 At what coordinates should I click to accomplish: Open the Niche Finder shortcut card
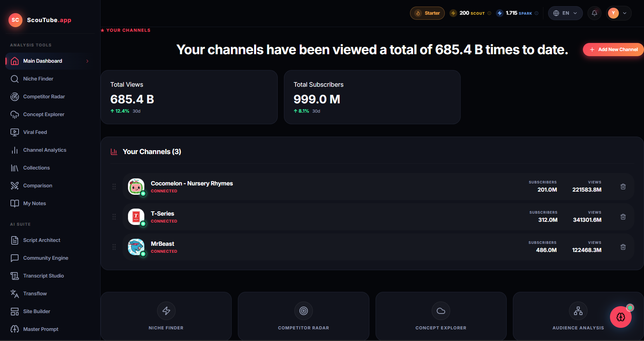click(x=166, y=316)
